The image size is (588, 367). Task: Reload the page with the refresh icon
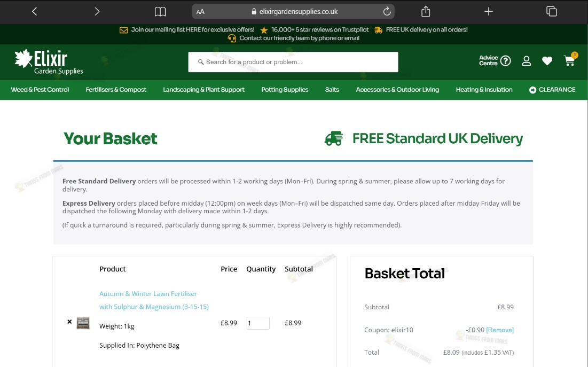[387, 11]
